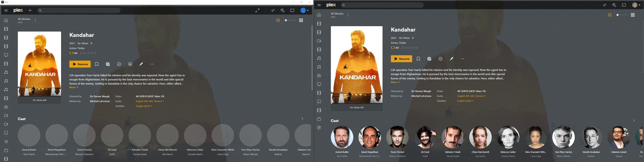This screenshot has height=162, width=644.
Task: Open the Photos camera library in right sidebar
Action: coord(319,75)
